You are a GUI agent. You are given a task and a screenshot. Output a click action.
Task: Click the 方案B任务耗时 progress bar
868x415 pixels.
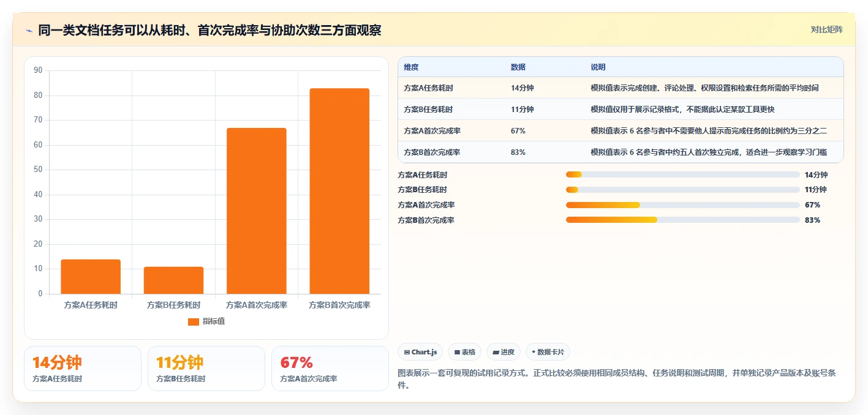click(x=683, y=190)
